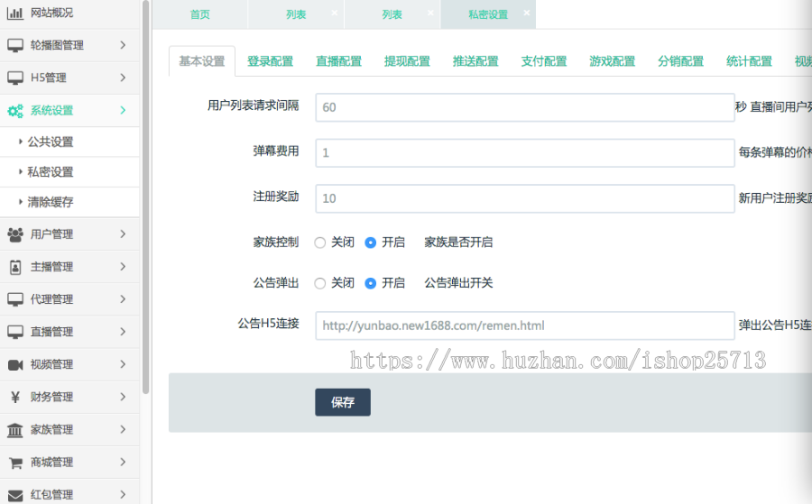This screenshot has width=812, height=504.
Task: Click the 视频管理 camera icon
Action: 15,364
